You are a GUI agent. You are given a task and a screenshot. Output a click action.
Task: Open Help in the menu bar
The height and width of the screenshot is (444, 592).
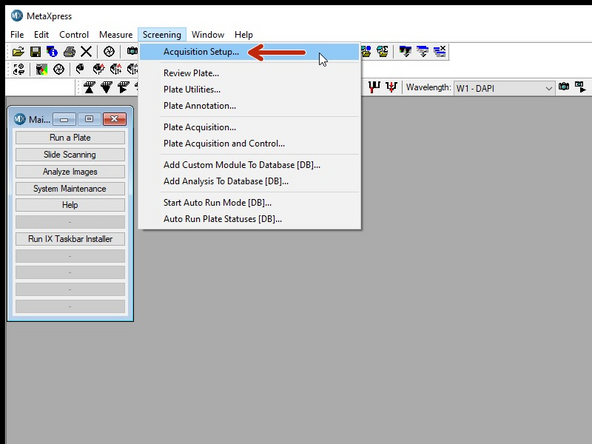click(244, 35)
